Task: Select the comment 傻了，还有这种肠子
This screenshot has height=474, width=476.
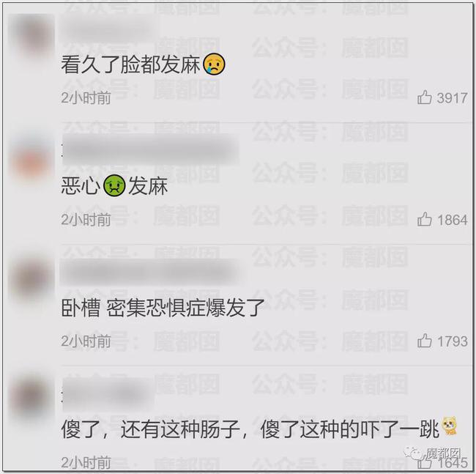Action: (x=250, y=429)
